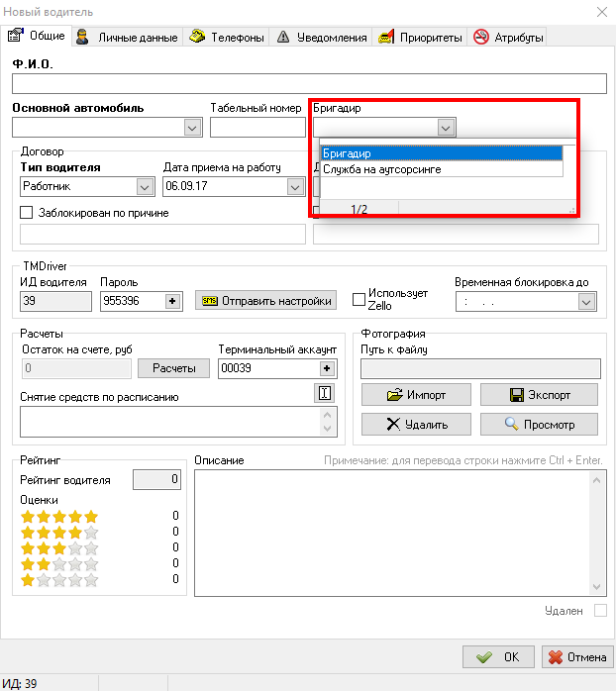Send settings via Отправить настройки button
Image resolution: width=616 pixels, height=691 pixels.
click(x=265, y=301)
